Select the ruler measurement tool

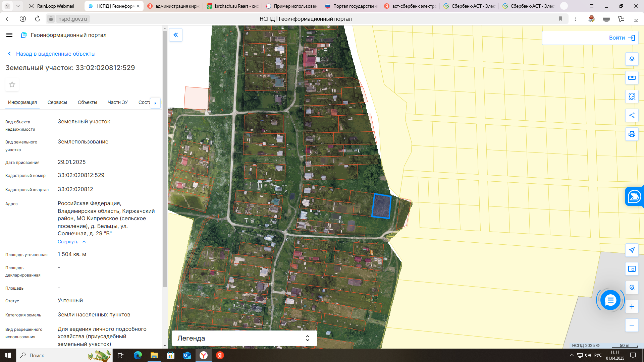coord(632,78)
